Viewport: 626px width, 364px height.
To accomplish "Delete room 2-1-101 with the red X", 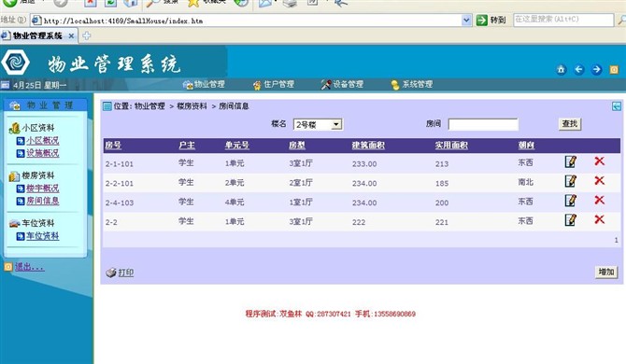I will 599,161.
